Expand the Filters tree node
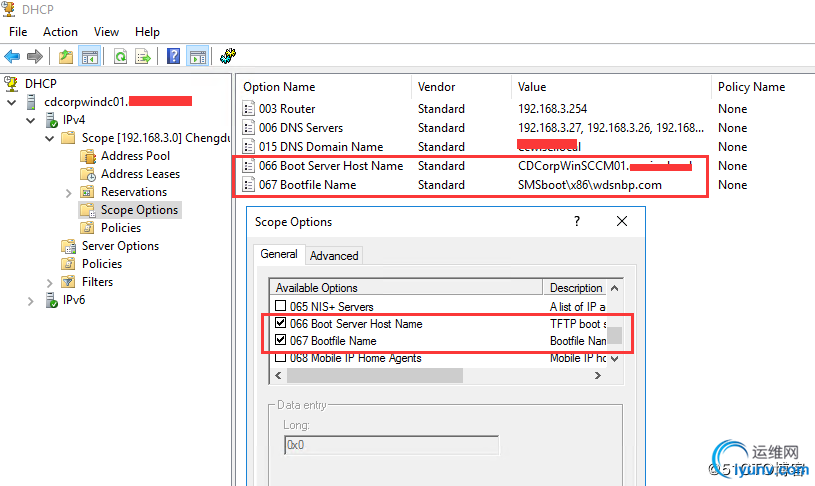Image resolution: width=815 pixels, height=486 pixels. (50, 282)
